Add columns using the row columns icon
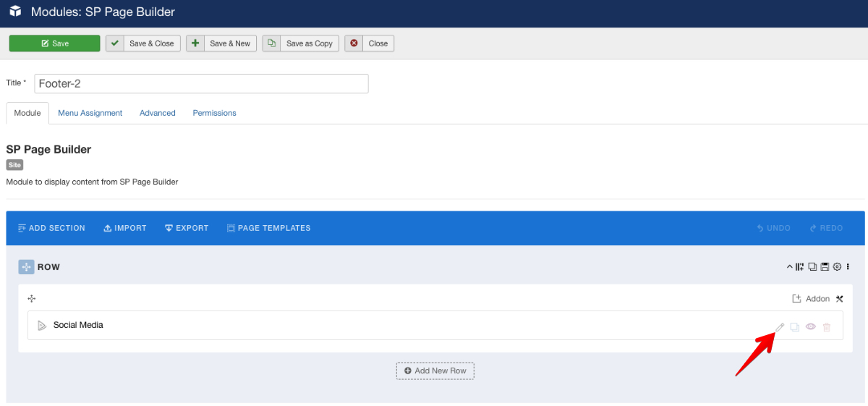Image resolution: width=868 pixels, height=406 pixels. [800, 267]
